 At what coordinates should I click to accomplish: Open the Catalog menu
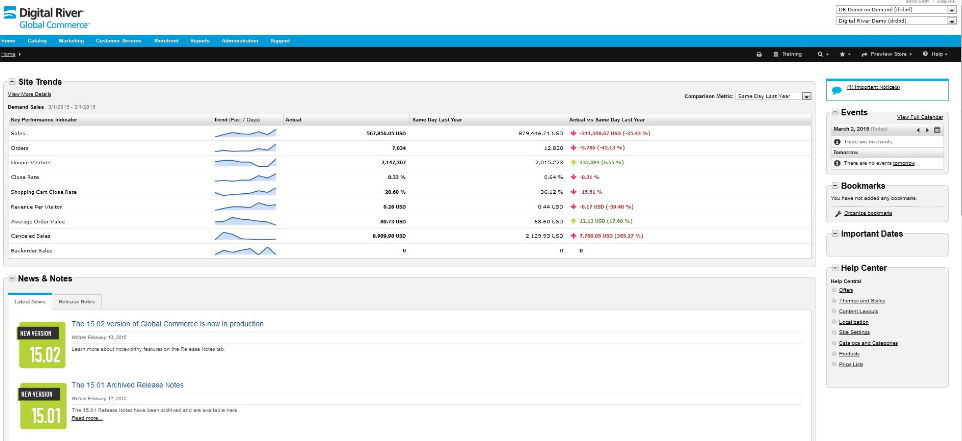pos(37,41)
